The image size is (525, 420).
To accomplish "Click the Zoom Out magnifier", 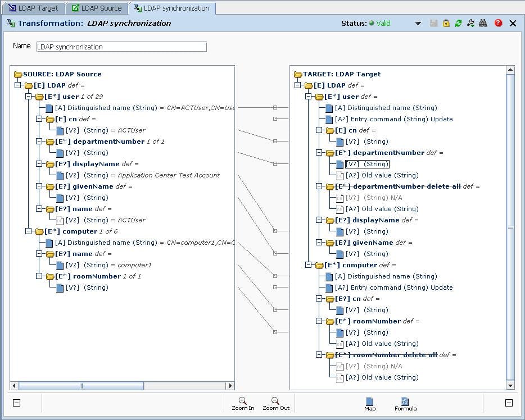I will click(x=276, y=404).
